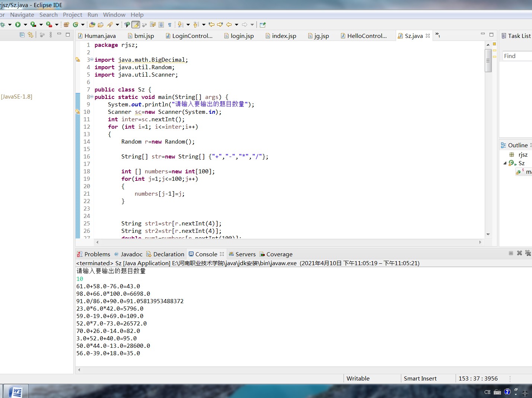This screenshot has width=532, height=398.
Task: Click Remove All Terminated Launches icon
Action: 528,253
